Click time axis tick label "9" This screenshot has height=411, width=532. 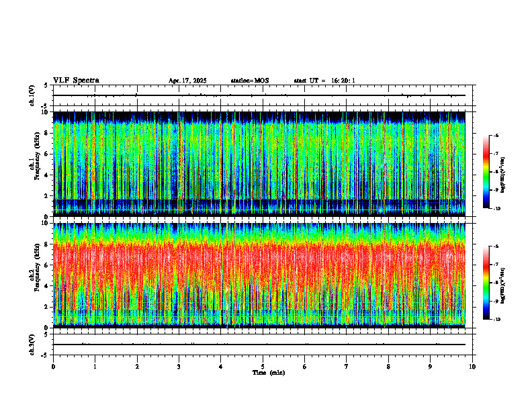click(430, 367)
